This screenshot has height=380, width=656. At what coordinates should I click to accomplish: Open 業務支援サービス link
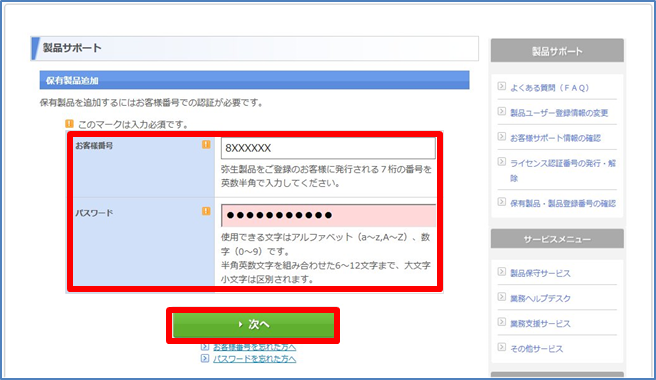540,324
